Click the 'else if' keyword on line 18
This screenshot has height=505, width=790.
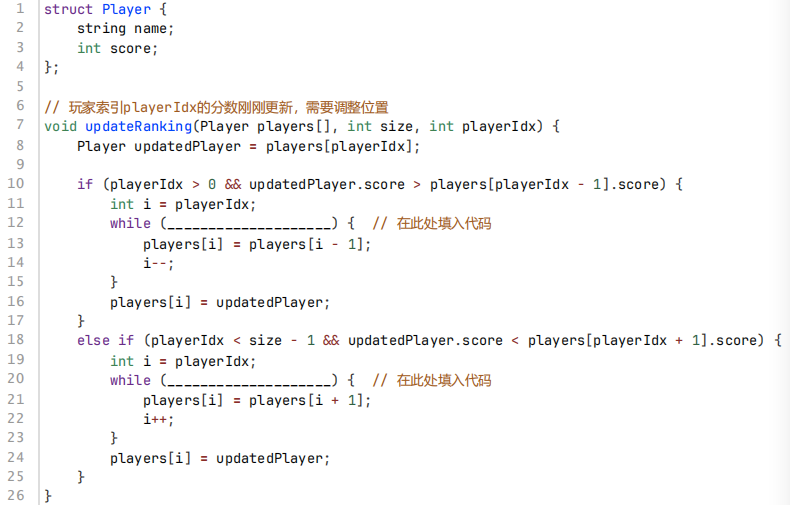pyautogui.click(x=106, y=341)
